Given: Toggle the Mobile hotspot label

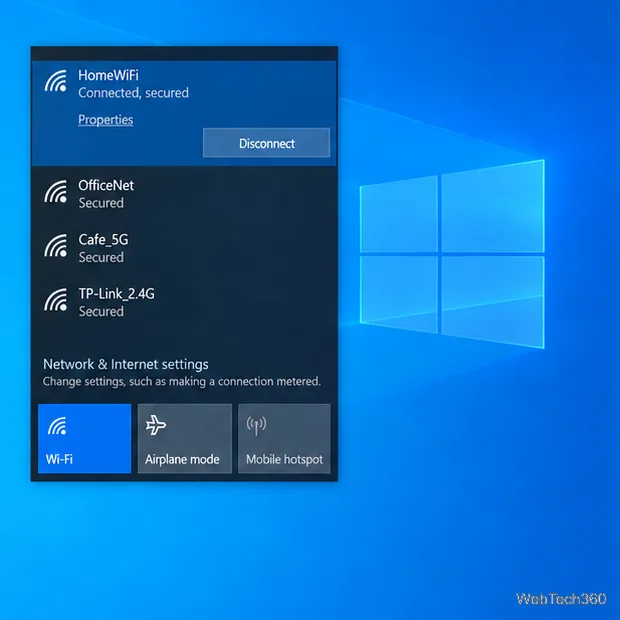Looking at the screenshot, I should coord(284,459).
